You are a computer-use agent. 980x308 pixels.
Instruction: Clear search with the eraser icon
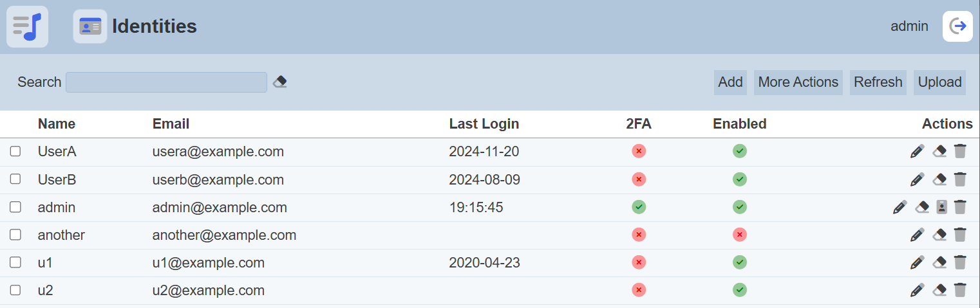click(x=279, y=82)
